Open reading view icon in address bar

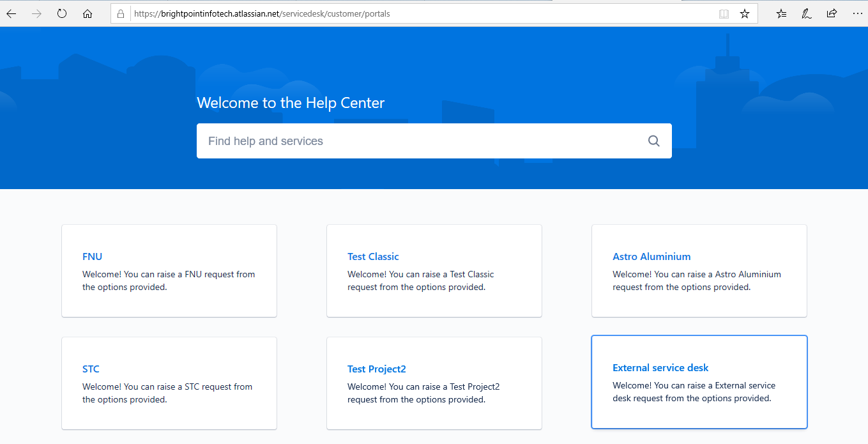point(724,13)
